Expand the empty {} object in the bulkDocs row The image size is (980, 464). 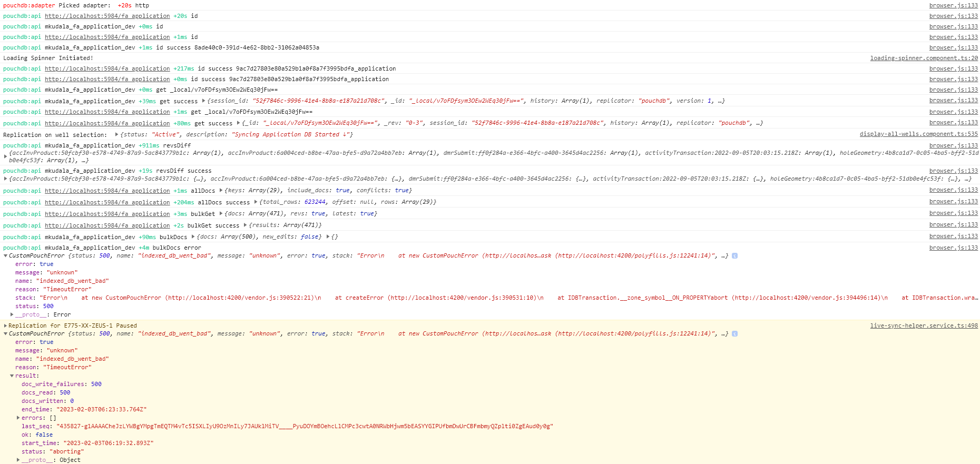click(x=328, y=236)
